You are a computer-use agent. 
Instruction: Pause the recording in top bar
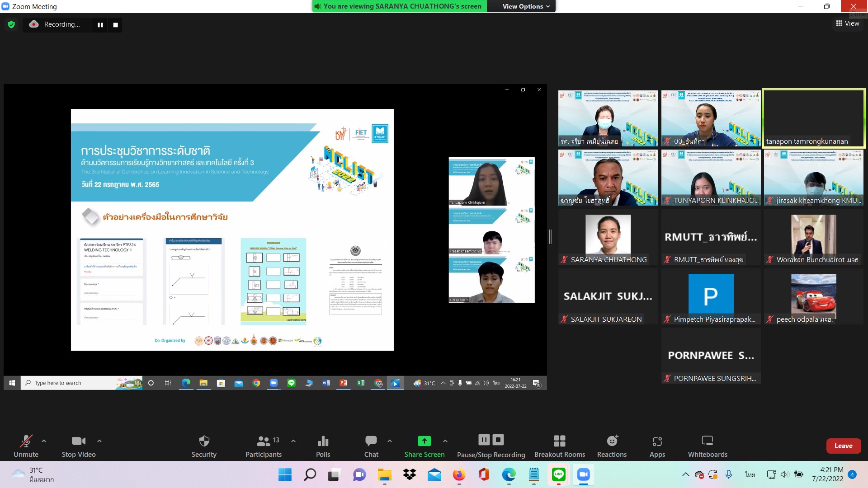point(100,25)
